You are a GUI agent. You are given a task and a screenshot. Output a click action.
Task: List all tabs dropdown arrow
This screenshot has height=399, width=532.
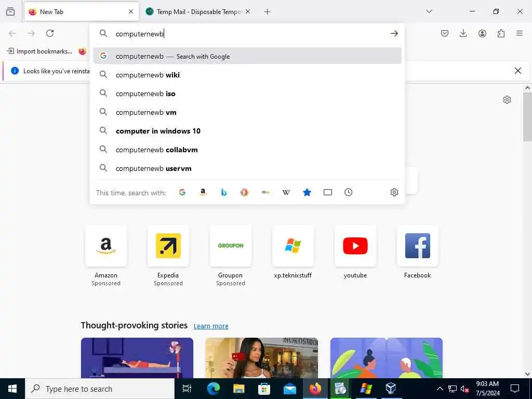pos(429,11)
